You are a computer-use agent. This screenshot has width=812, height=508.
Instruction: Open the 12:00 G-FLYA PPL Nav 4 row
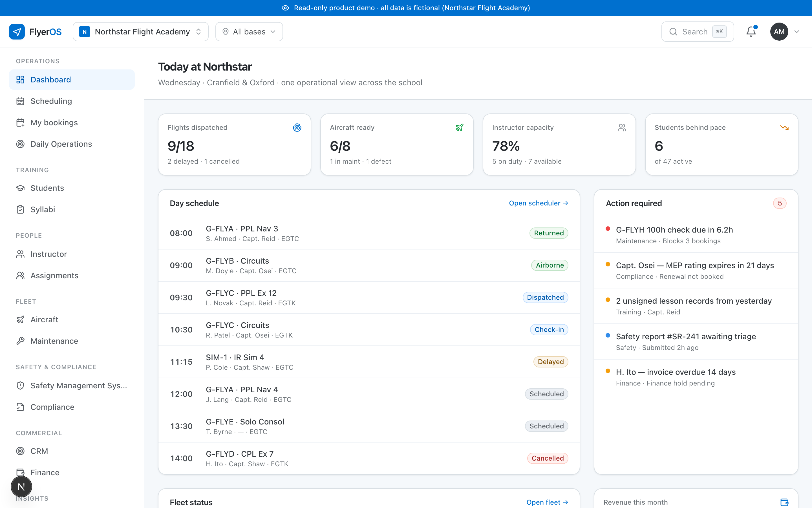tap(369, 394)
